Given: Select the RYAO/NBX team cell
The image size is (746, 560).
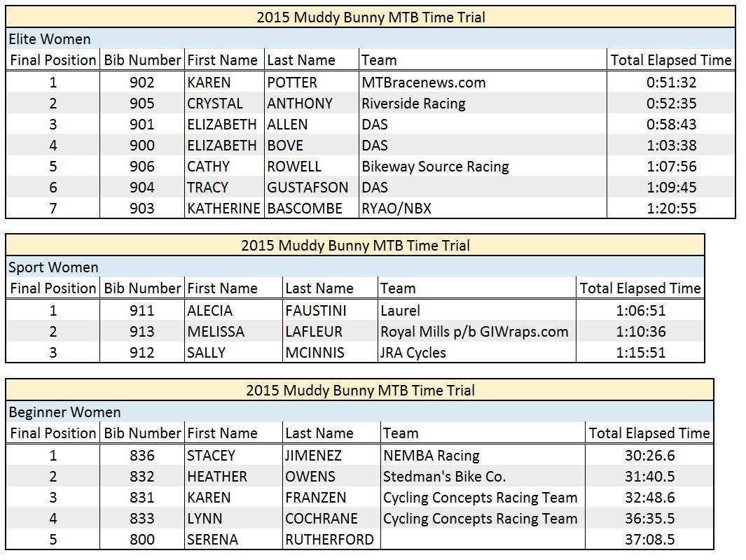Looking at the screenshot, I should 396,209.
